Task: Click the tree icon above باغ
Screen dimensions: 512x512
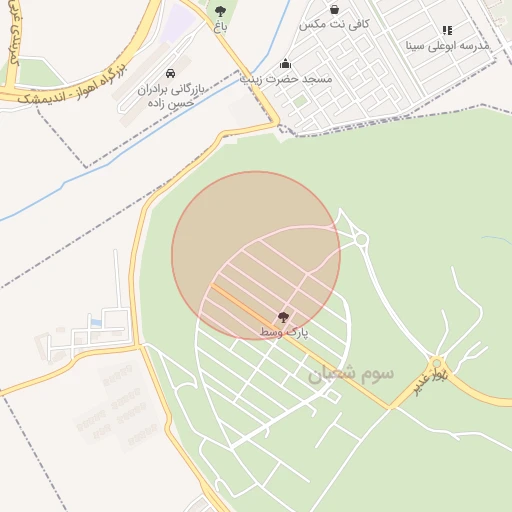Action: [x=220, y=12]
